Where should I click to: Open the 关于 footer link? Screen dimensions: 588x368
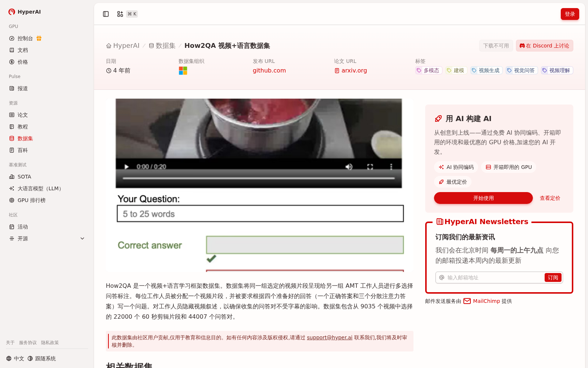(x=10, y=343)
